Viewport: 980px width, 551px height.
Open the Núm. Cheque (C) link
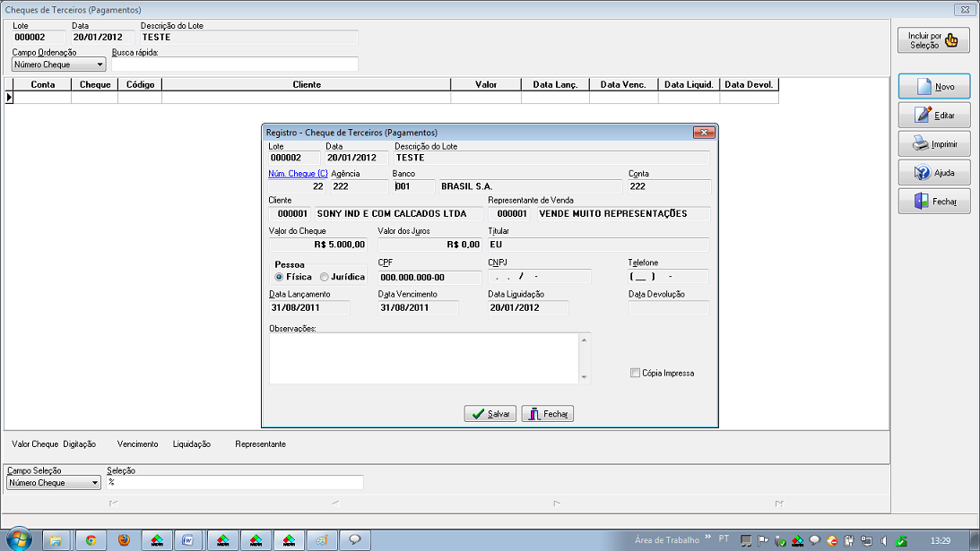(x=298, y=174)
